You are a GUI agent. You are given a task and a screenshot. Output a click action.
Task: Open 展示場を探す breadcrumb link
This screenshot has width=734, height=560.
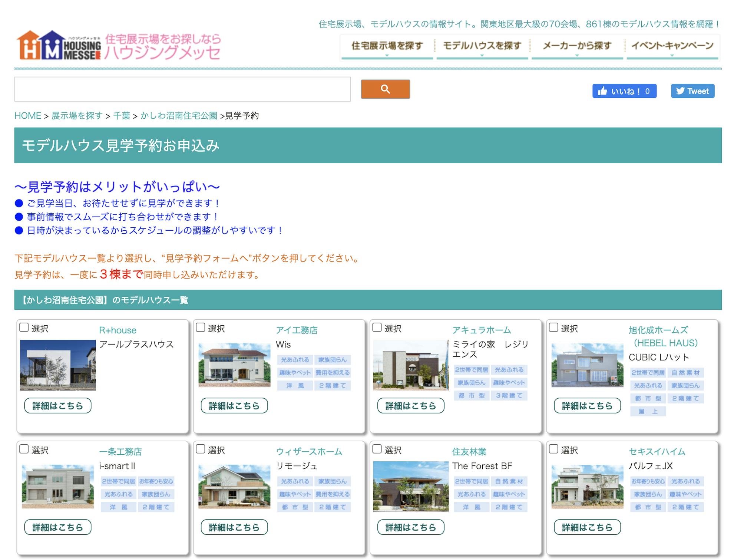[77, 116]
